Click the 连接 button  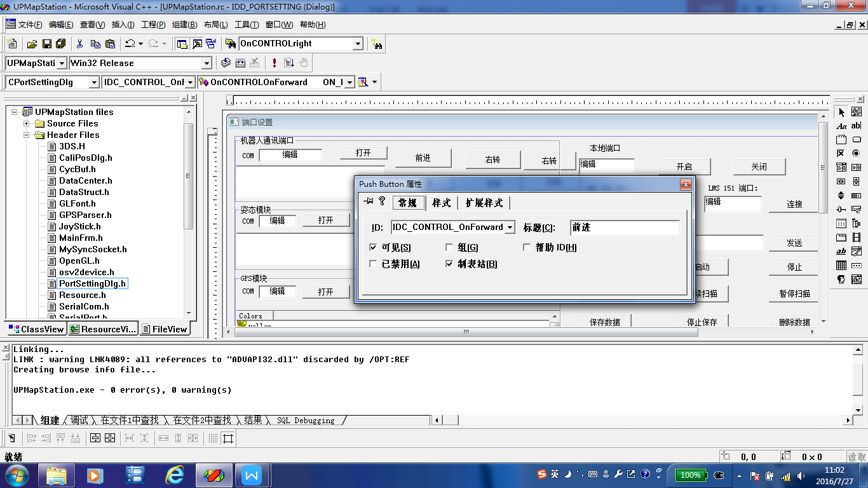[x=794, y=204]
